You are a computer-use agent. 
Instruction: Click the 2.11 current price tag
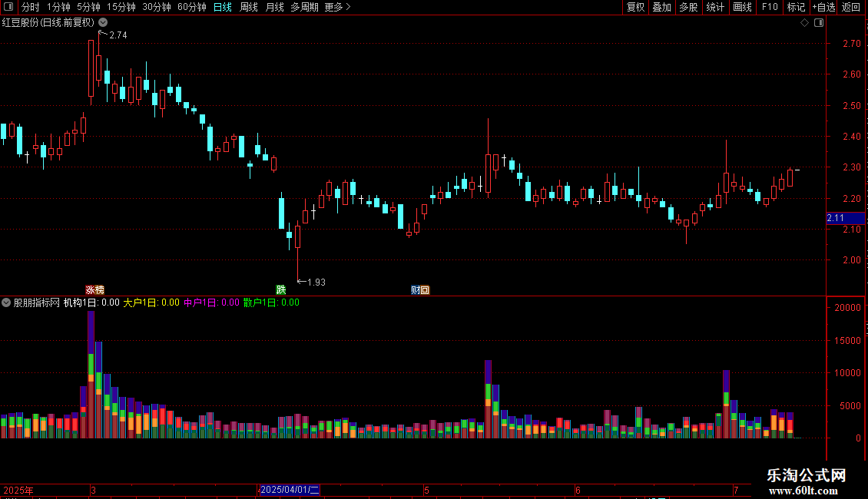click(845, 218)
